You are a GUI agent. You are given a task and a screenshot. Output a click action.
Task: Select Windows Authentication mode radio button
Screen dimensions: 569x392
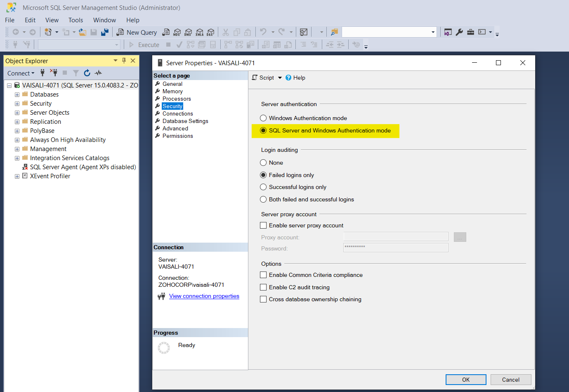tap(263, 118)
